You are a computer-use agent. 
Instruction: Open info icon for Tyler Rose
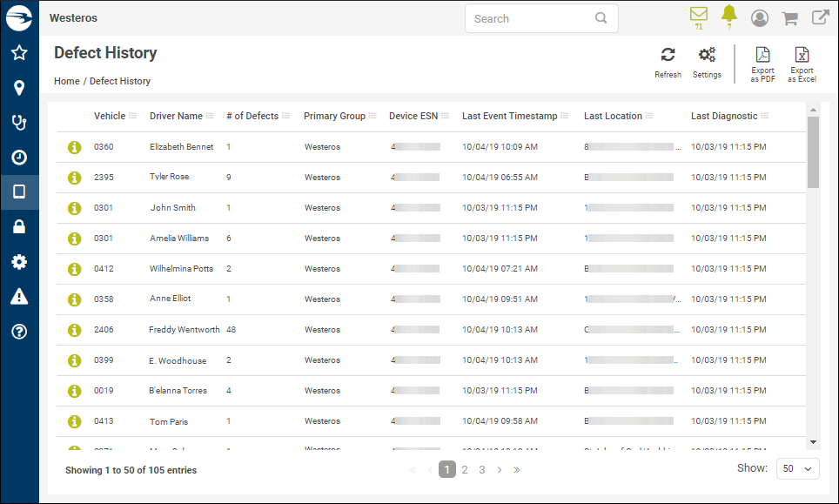[74, 178]
